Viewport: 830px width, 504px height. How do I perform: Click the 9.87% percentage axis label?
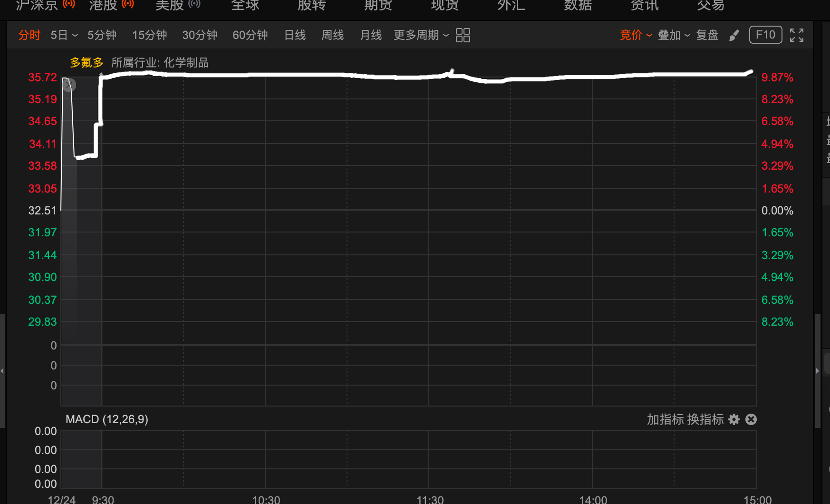pos(777,78)
